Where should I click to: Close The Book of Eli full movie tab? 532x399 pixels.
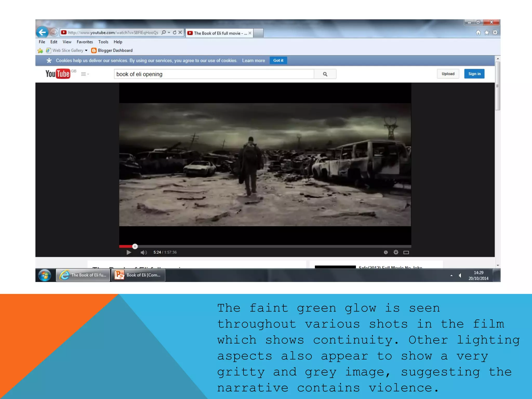(250, 33)
